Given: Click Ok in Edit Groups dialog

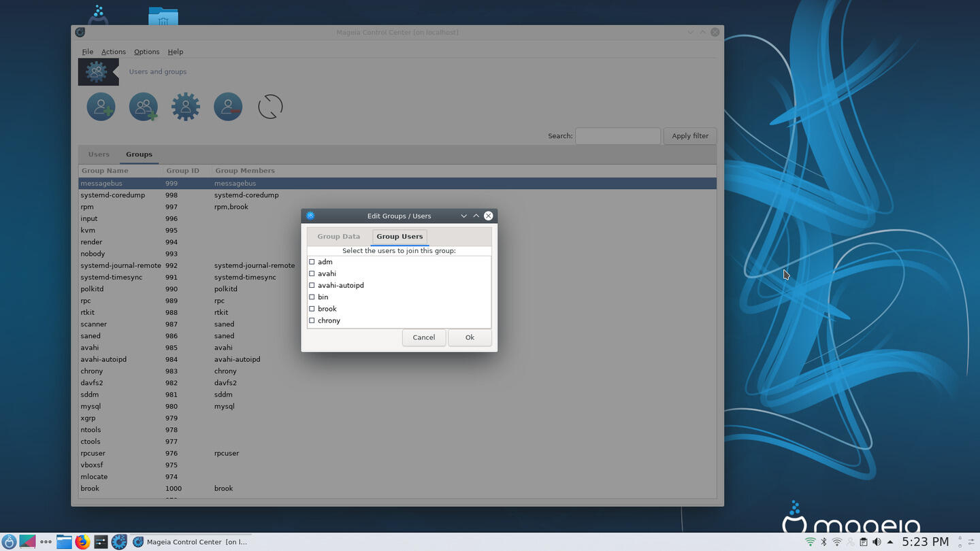Looking at the screenshot, I should click(470, 337).
